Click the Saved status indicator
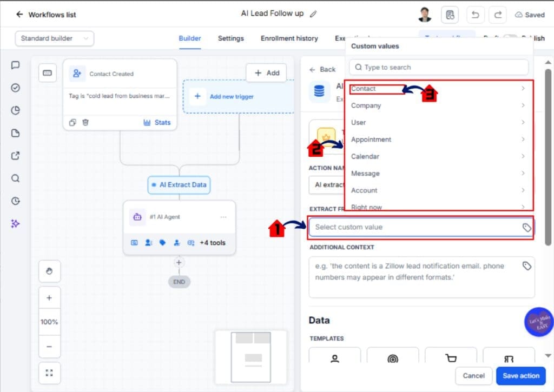Screen dimensions: 554x392 pos(530,15)
